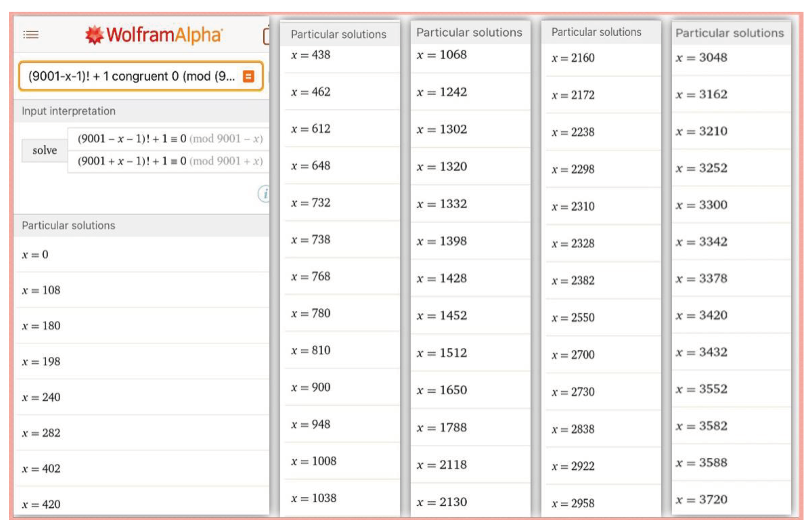This screenshot has height=529, width=812.
Task: Click into the query input field
Action: [131, 76]
